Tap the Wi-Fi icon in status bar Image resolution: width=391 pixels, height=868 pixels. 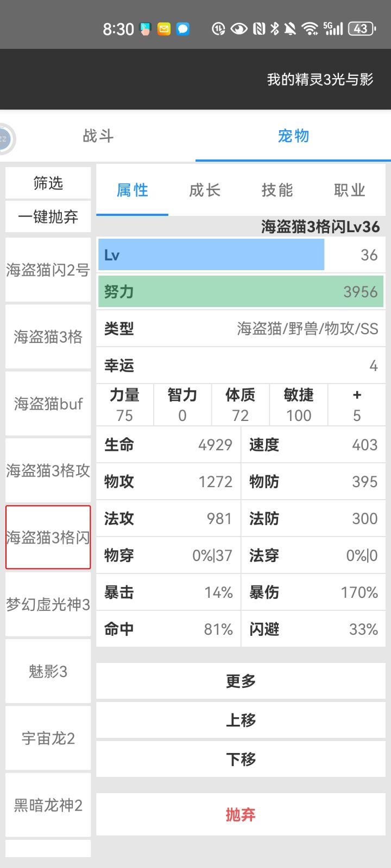310,29
